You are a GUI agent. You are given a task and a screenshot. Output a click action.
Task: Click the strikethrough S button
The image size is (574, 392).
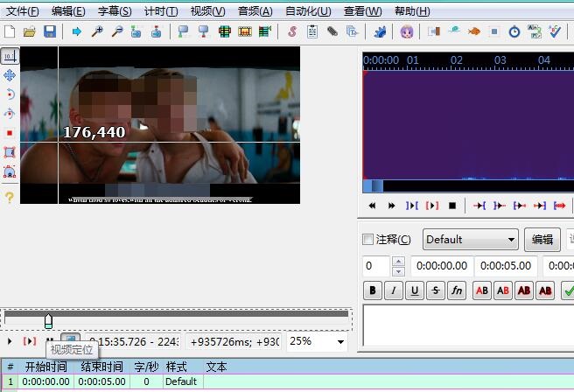436,290
